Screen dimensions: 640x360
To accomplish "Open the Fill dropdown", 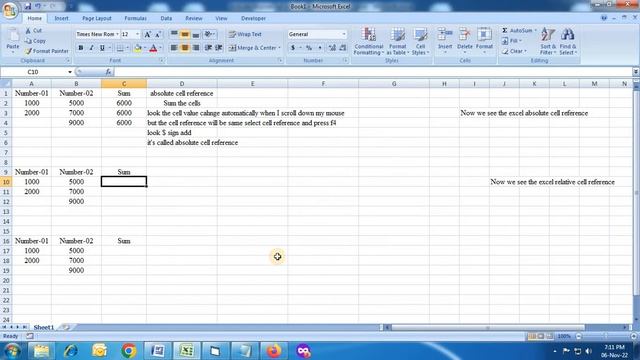I will tap(512, 41).
